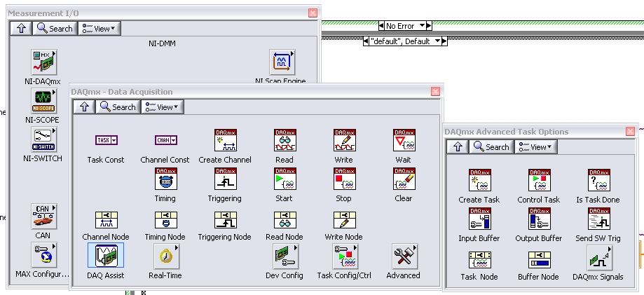The image size is (644, 295).
Task: Pick the Is Task Done VI
Action: (x=599, y=180)
